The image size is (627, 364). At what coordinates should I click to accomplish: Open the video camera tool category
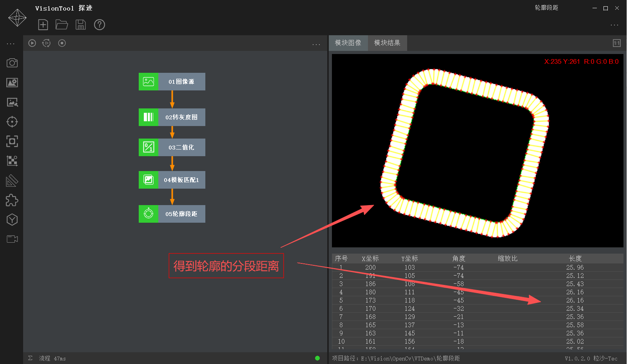coord(12,239)
